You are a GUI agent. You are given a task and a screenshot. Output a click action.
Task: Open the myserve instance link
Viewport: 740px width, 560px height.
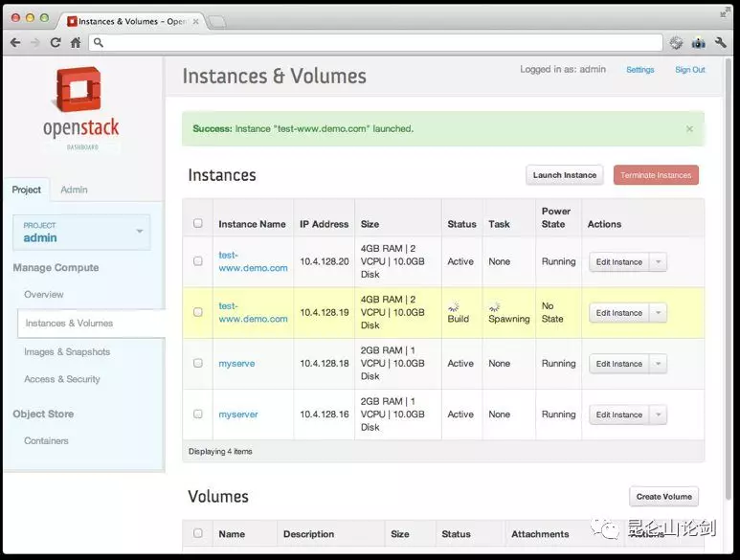coord(236,363)
